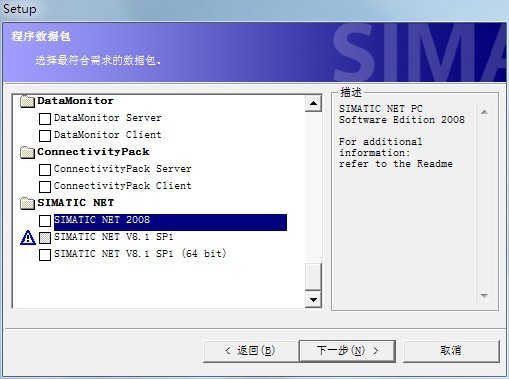This screenshot has height=379, width=509.
Task: Select the DataMonitor Client entry text
Action: [x=108, y=135]
